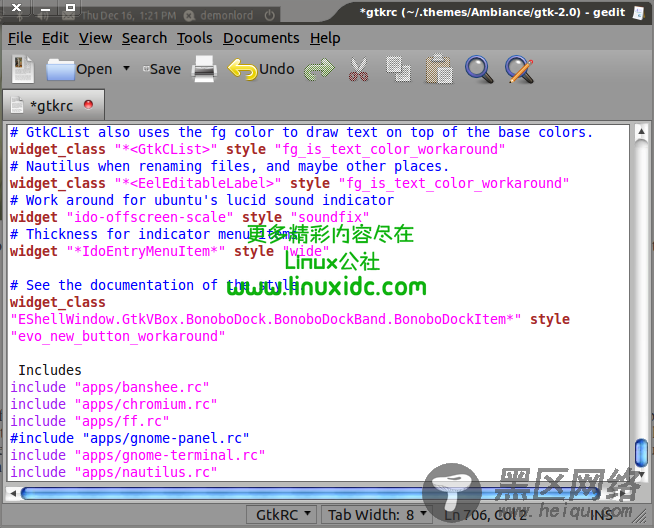Click the gedit icon in the title bar
Screen dimensions: 654x528
coord(639,13)
